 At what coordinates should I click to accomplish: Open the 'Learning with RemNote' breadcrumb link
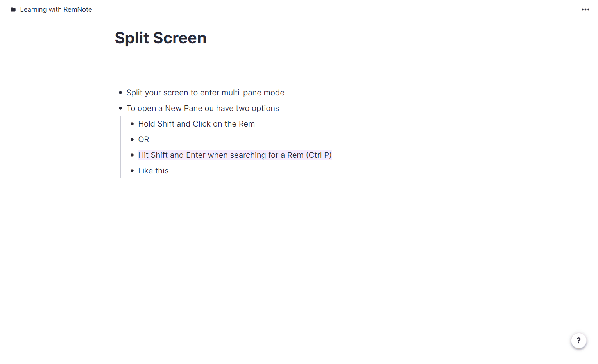click(x=56, y=9)
